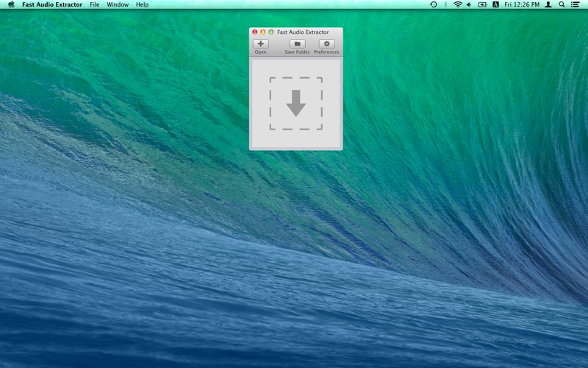The height and width of the screenshot is (368, 588).
Task: Open the Window menu
Action: [118, 4]
